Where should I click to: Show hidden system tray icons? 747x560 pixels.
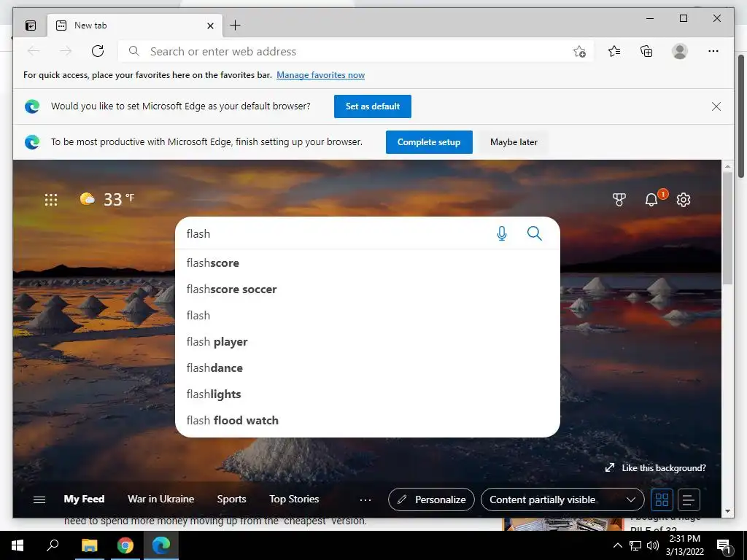pos(617,545)
